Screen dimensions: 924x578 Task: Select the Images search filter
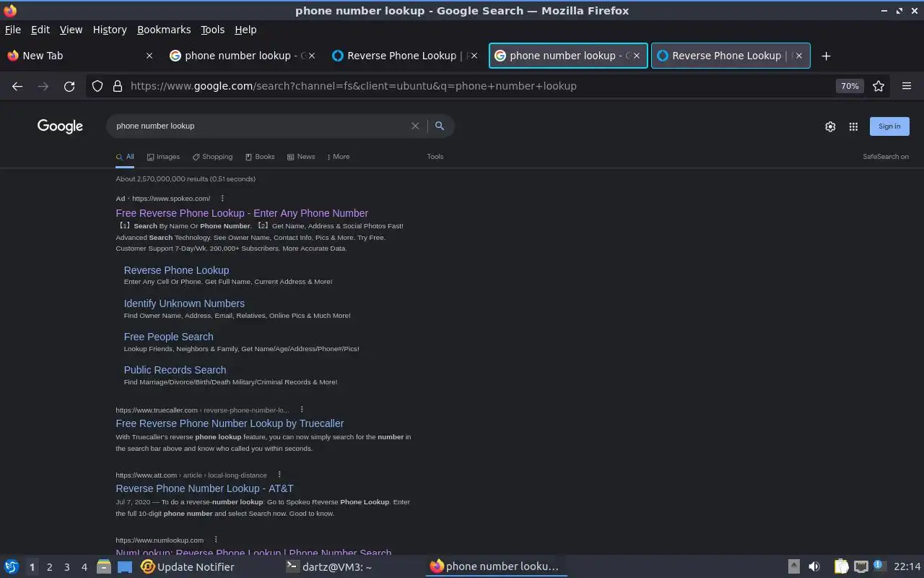(163, 157)
